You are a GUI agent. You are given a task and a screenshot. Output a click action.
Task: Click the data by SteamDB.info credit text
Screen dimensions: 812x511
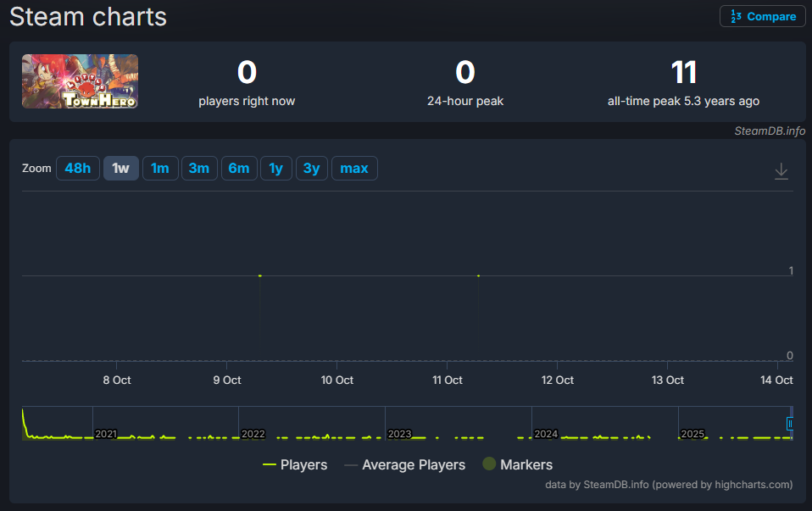669,485
